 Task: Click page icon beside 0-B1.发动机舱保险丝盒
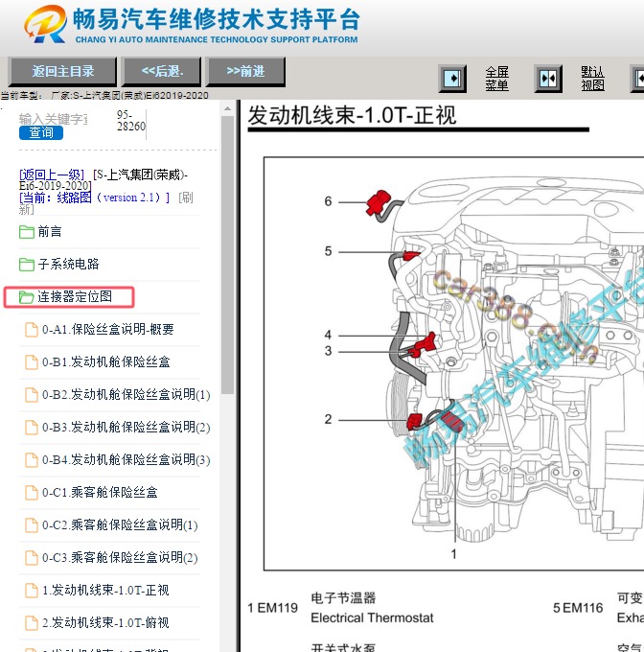pos(32,362)
